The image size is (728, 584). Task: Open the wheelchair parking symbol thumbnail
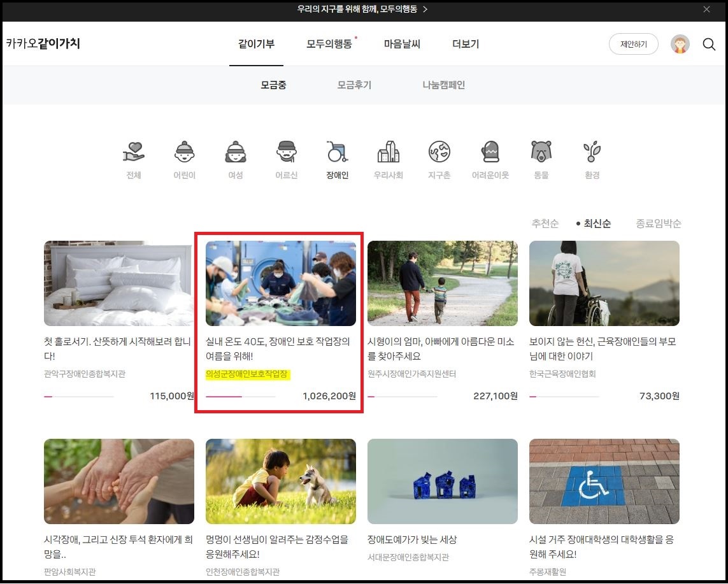point(604,481)
